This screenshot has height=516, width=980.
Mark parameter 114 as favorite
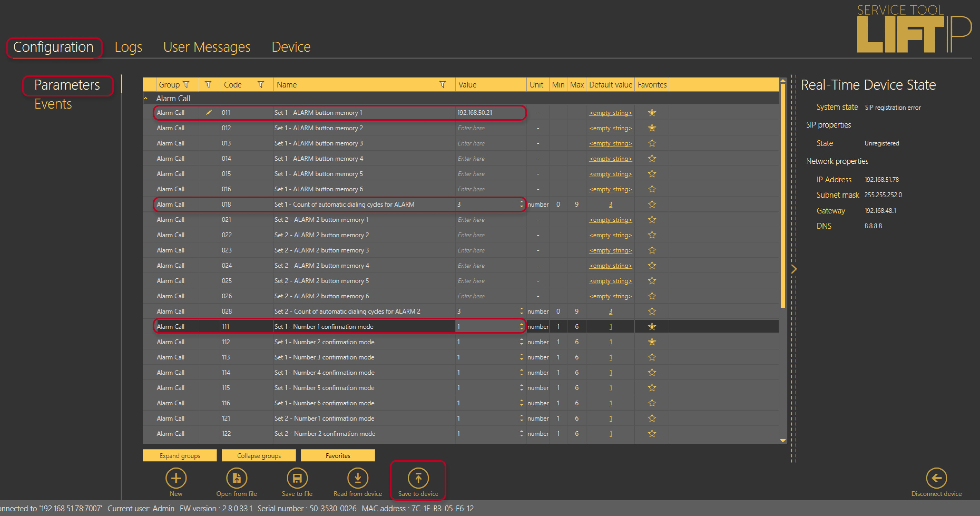tap(652, 373)
